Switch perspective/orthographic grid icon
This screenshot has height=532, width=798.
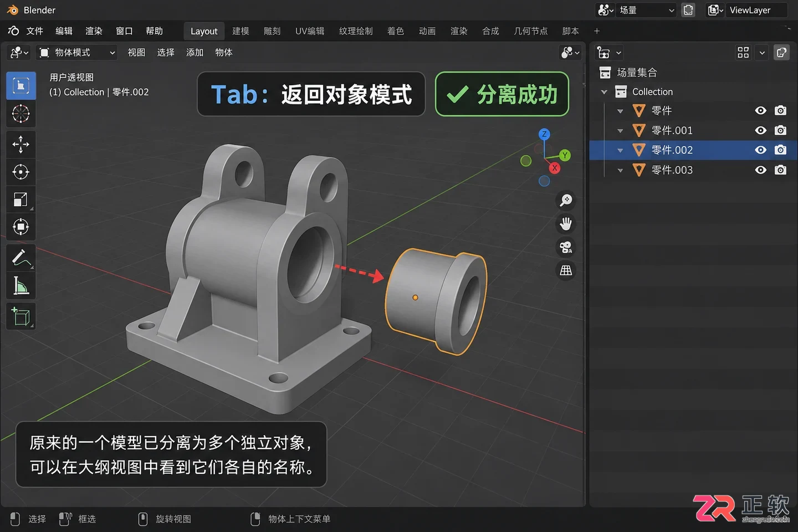point(566,270)
